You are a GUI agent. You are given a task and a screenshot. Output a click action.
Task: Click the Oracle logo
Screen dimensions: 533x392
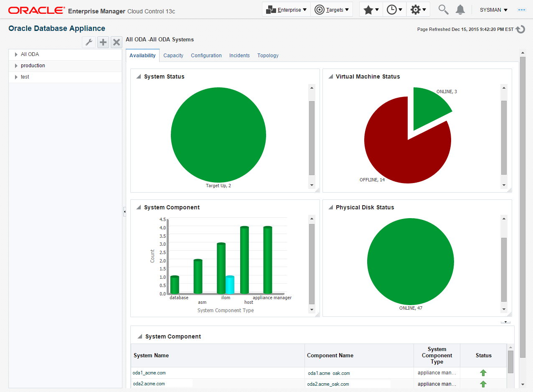[36, 10]
